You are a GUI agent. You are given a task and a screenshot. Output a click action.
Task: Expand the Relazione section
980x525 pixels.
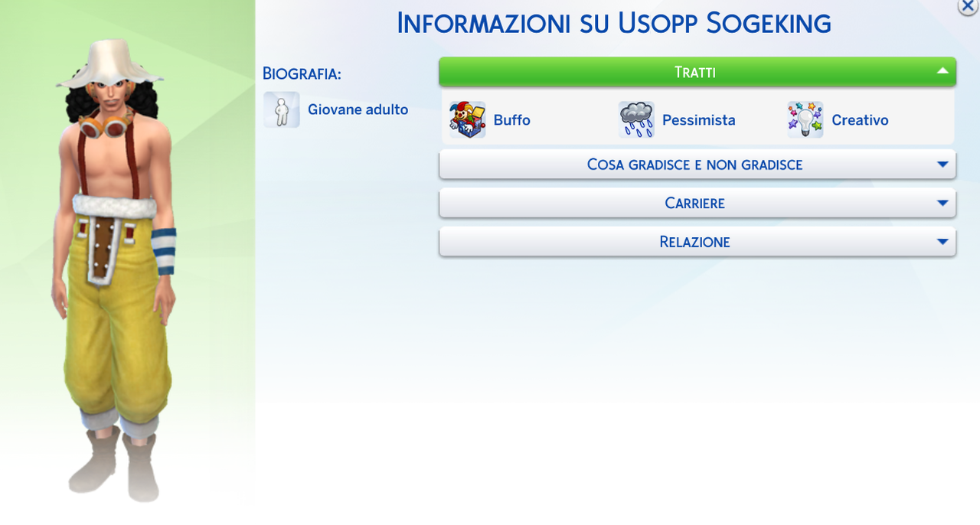[x=697, y=242]
